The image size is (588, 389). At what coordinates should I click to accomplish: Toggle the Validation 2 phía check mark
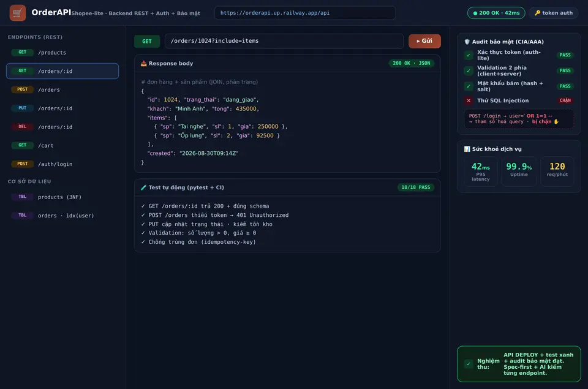tap(469, 70)
